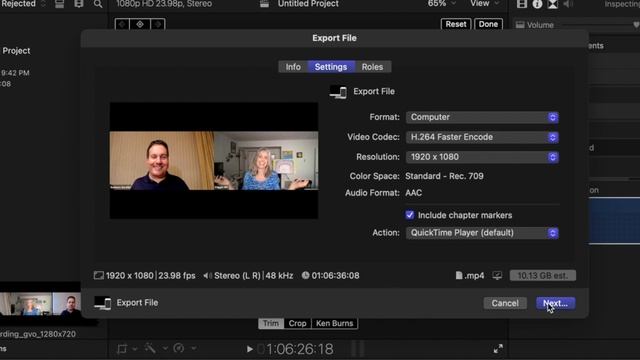Screen dimensions: 640x360
Task: Click the compatibility display icon beside .mp4
Action: (x=497, y=276)
